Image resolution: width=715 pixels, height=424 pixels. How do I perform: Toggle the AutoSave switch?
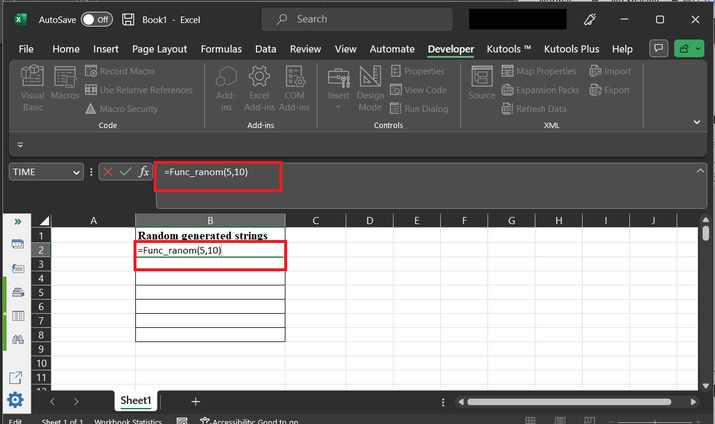97,20
